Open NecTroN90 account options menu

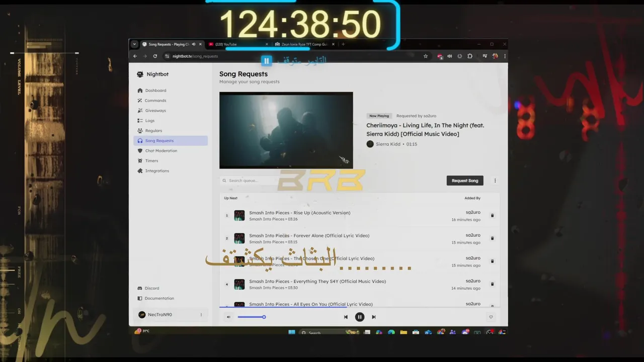[201, 315]
